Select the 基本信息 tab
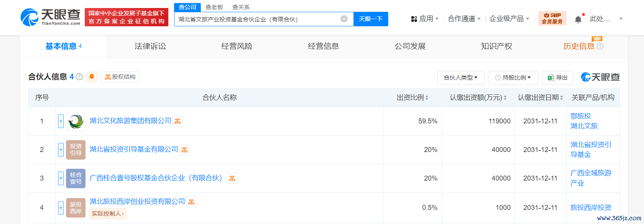The width and height of the screenshot is (644, 224). [x=63, y=46]
